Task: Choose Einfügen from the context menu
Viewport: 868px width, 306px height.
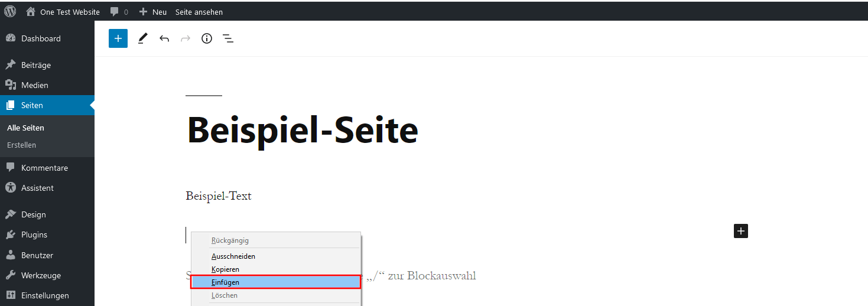Action: click(x=225, y=282)
